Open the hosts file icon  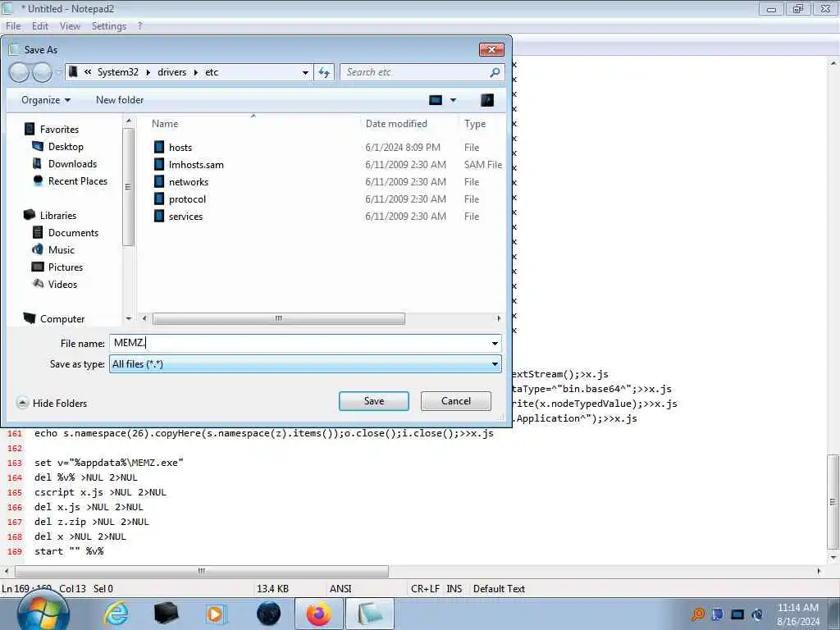(x=158, y=148)
